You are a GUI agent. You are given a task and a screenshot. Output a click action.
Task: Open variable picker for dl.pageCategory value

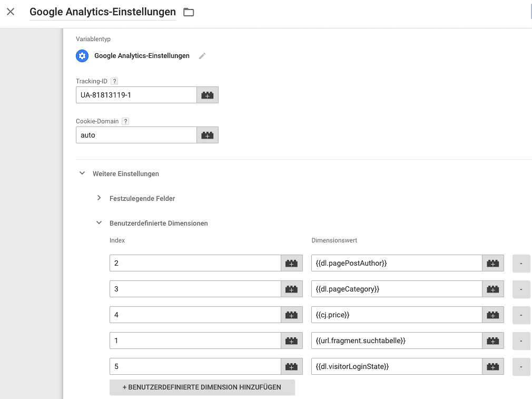click(492, 289)
